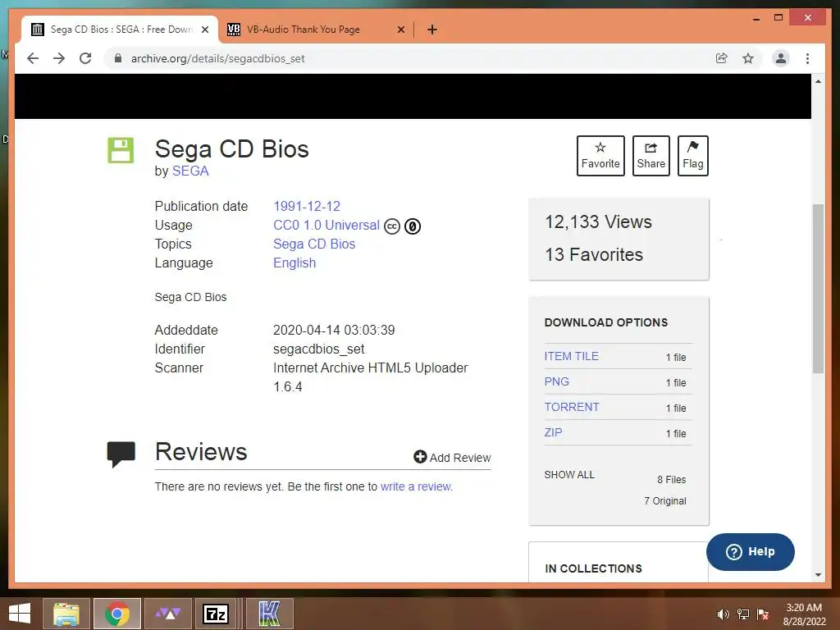Select the Sega CD Bios tab
840x630 pixels.
tap(121, 30)
